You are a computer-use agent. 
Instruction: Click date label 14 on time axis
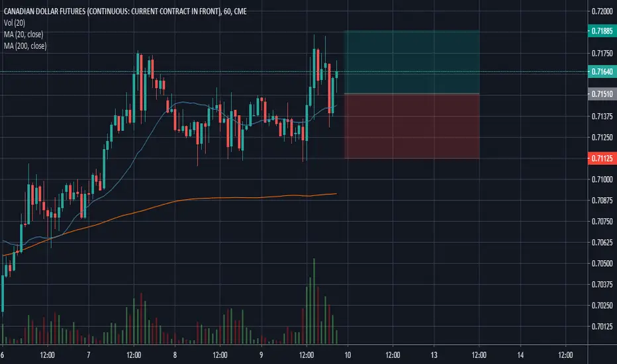coord(520,355)
